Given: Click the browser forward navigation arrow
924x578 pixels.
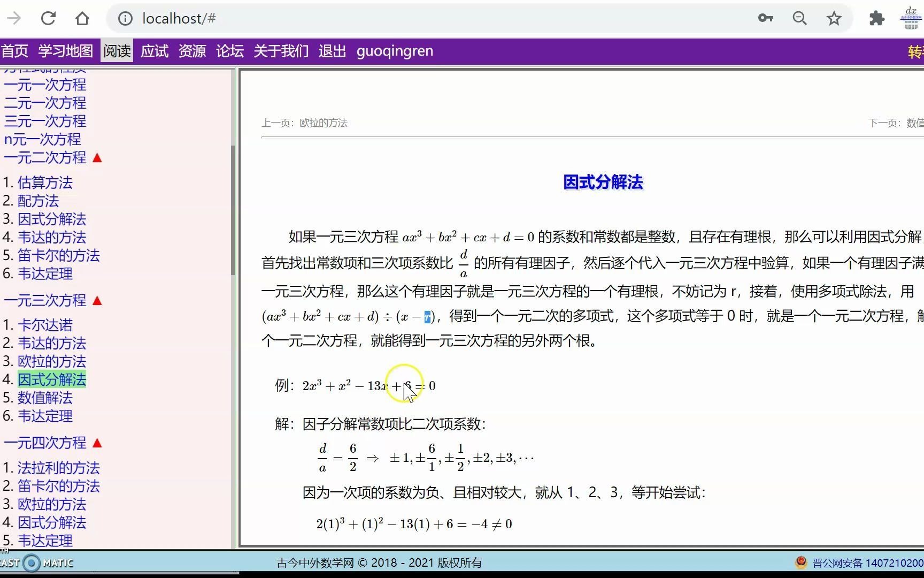Looking at the screenshot, I should pyautogui.click(x=14, y=18).
